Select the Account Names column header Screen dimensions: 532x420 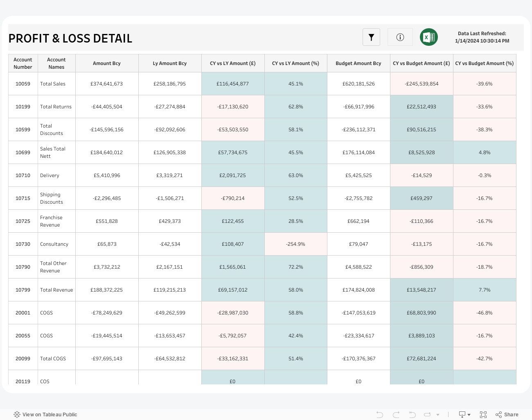[x=56, y=63]
